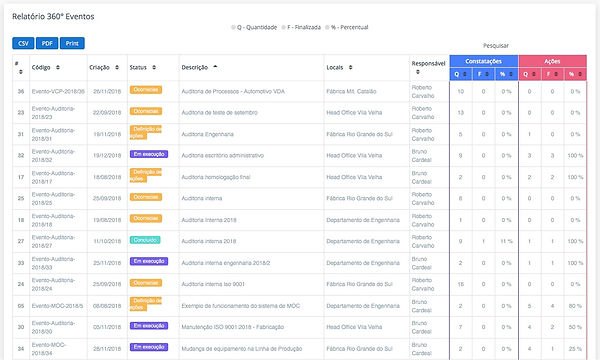The height and width of the screenshot is (360, 600).
Task: Sort by the Código column arrows
Action: 58,67
